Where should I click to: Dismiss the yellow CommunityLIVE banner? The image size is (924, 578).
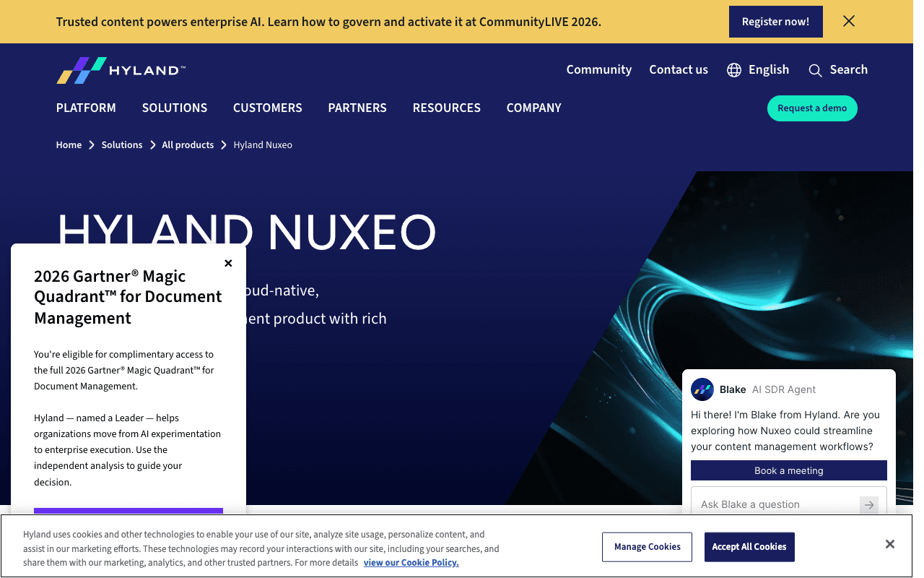(849, 21)
